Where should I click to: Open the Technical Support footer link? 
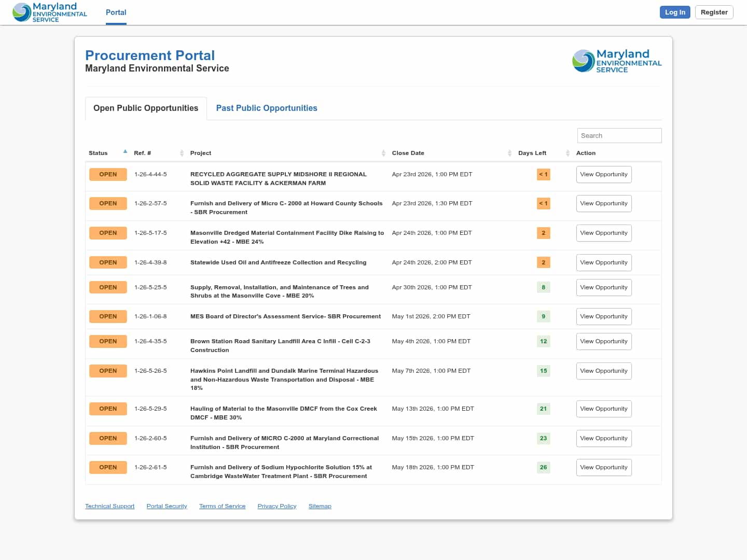(109, 506)
